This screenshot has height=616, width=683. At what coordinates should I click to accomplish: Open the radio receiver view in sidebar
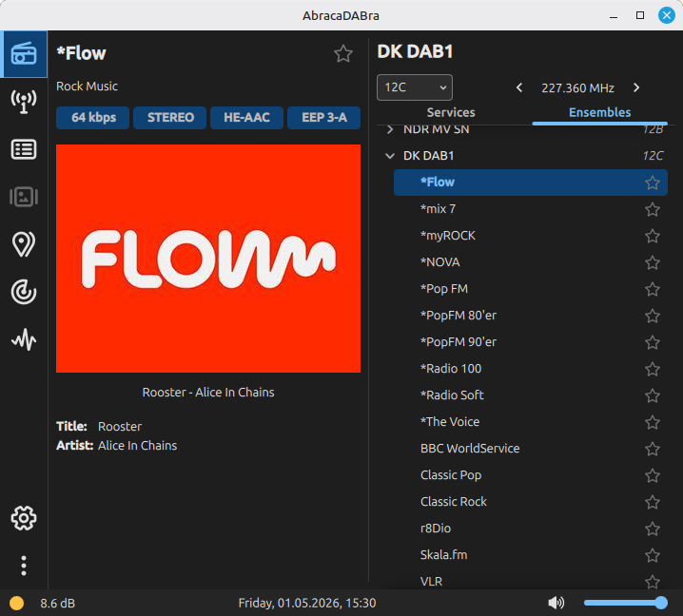[x=24, y=54]
